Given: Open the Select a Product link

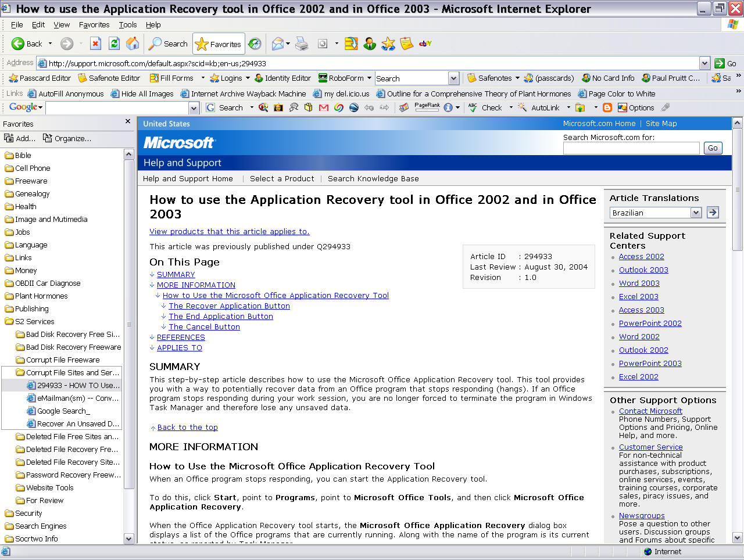Looking at the screenshot, I should click(x=282, y=179).
